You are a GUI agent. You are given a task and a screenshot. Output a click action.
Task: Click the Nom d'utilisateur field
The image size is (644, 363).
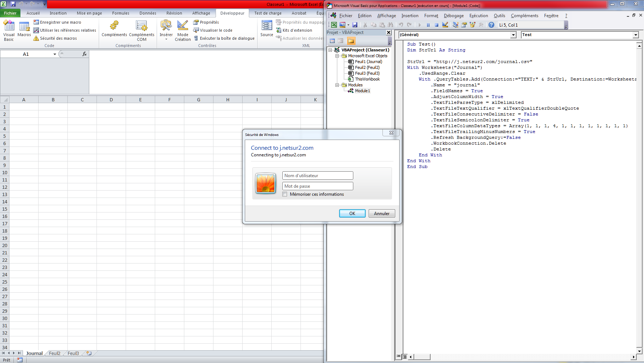(x=318, y=176)
